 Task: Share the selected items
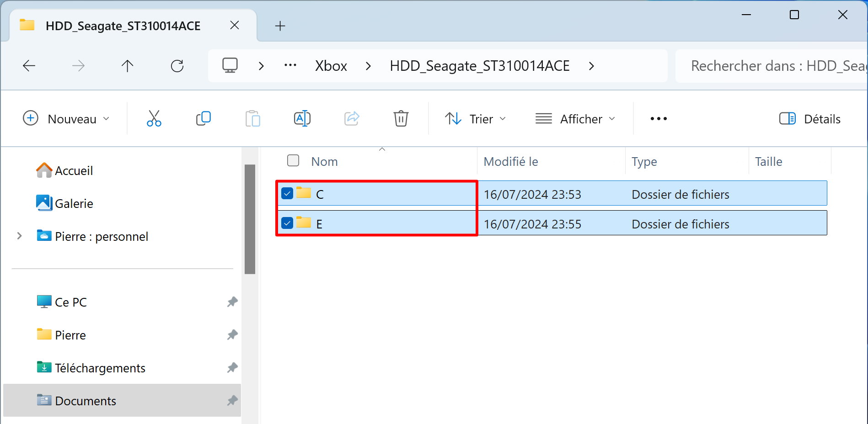[x=352, y=118]
